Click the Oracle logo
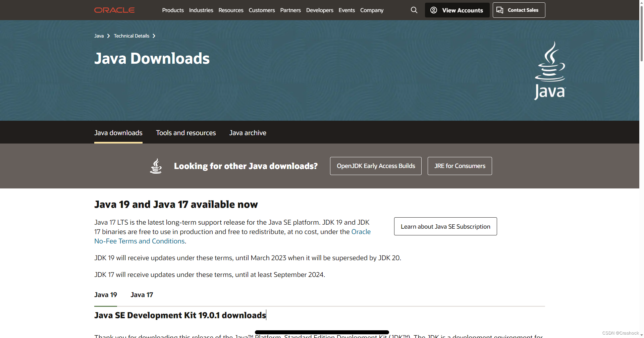The height and width of the screenshot is (338, 644). click(x=114, y=10)
